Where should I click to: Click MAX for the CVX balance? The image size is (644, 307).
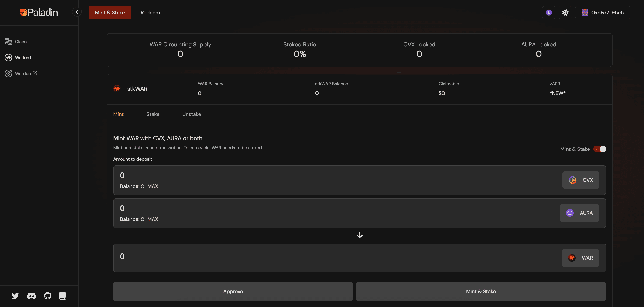click(x=153, y=186)
